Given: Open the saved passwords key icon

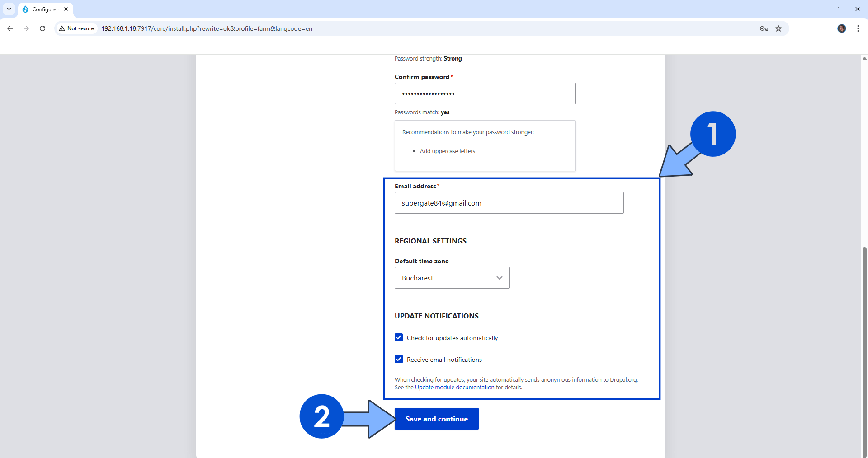Looking at the screenshot, I should [764, 28].
